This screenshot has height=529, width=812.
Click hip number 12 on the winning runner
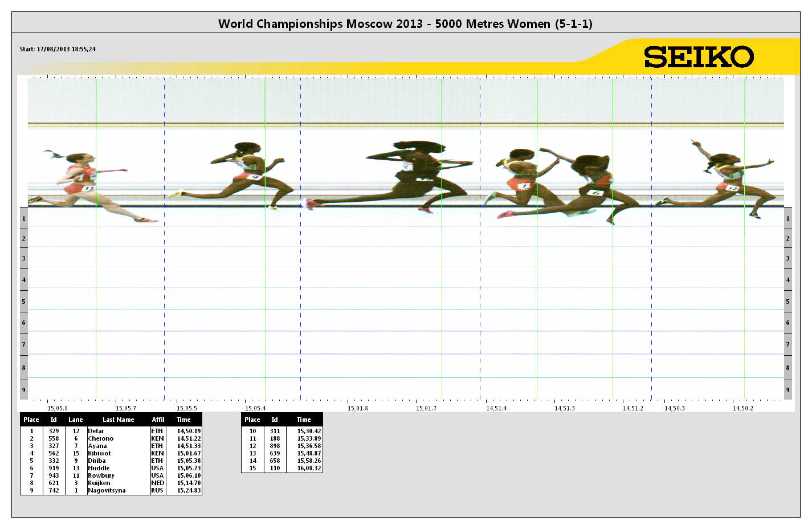tap(733, 188)
